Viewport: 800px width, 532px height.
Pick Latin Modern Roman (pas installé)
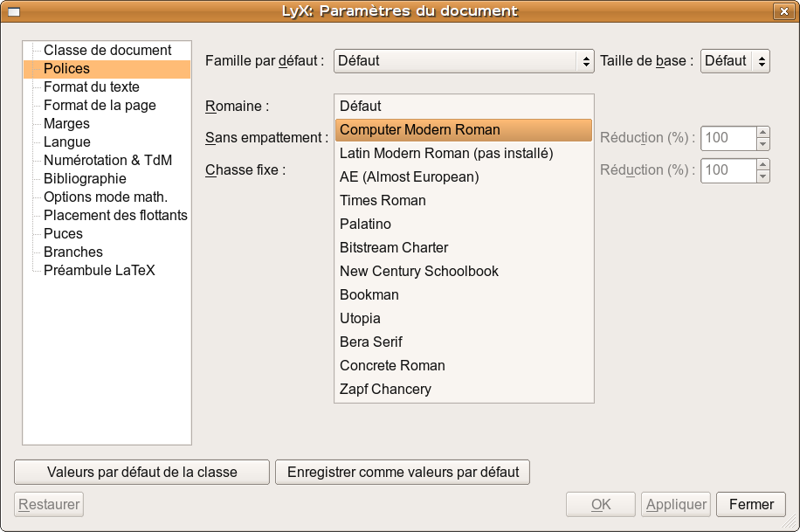(446, 154)
